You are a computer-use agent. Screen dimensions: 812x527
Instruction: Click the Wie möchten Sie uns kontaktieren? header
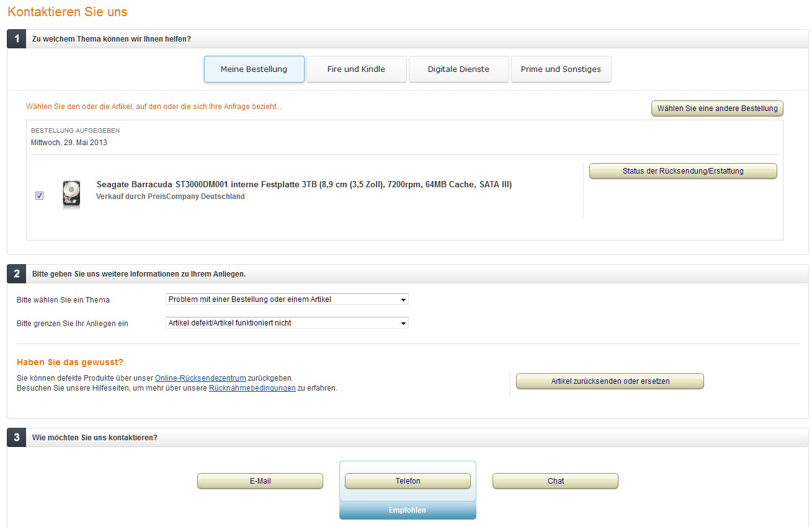95,438
